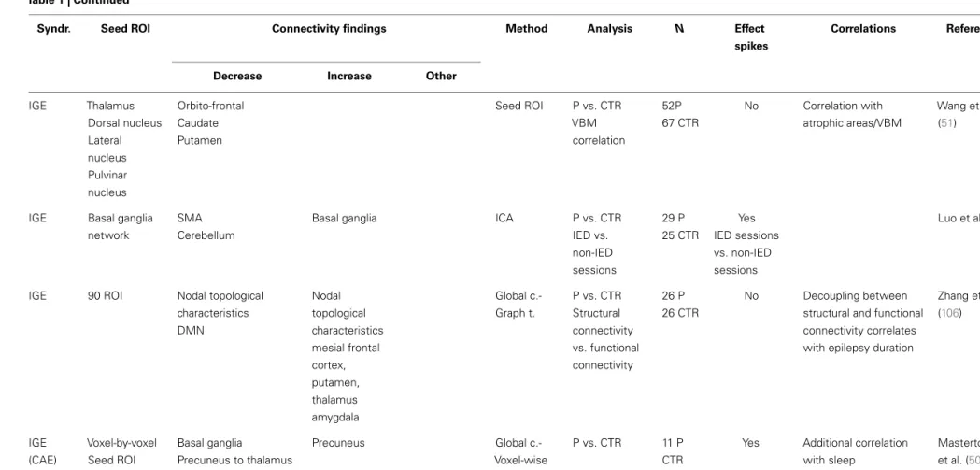Screen dimensions: 980x470
Task: Click the Precuneus increase cell
Action: click(337, 443)
